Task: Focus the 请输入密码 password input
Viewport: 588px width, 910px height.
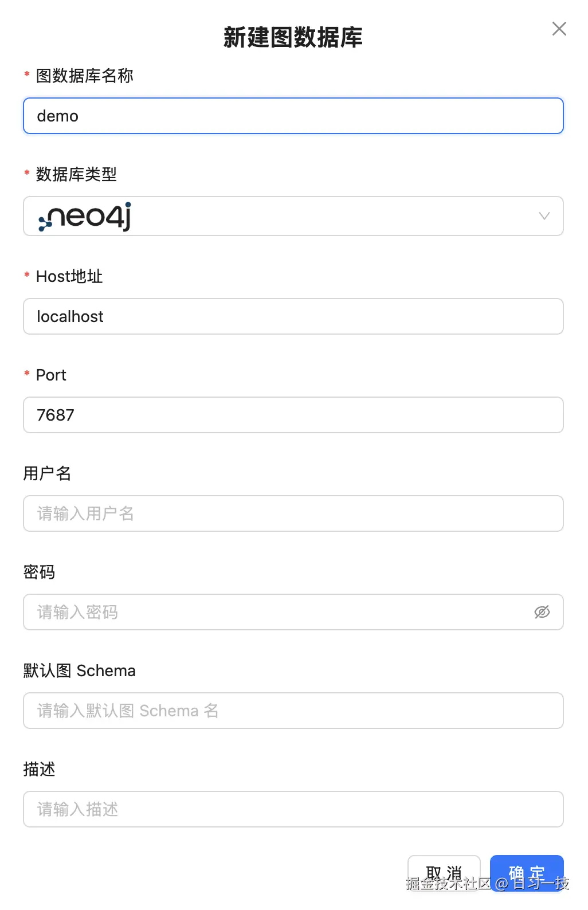Action: tap(275, 612)
